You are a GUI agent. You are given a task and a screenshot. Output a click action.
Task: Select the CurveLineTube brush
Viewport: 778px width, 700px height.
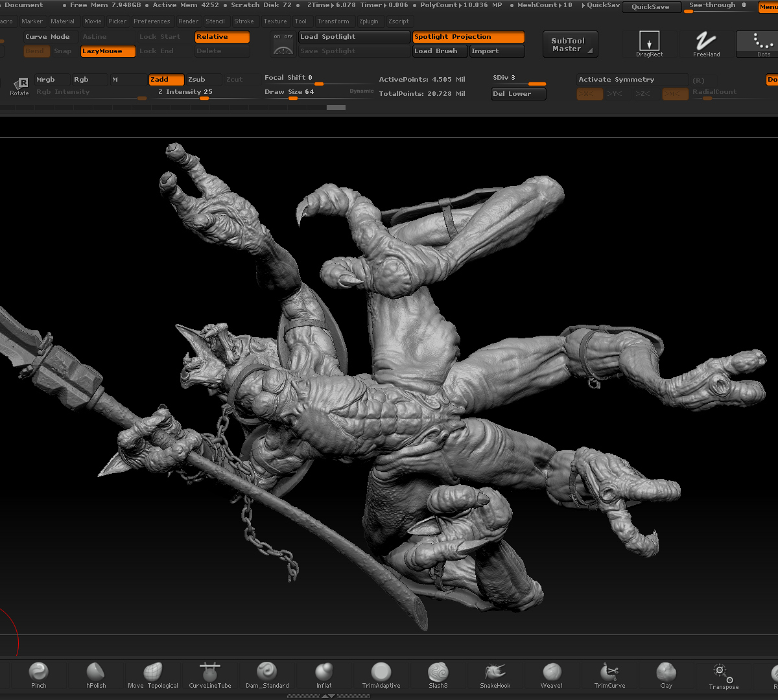(210, 675)
